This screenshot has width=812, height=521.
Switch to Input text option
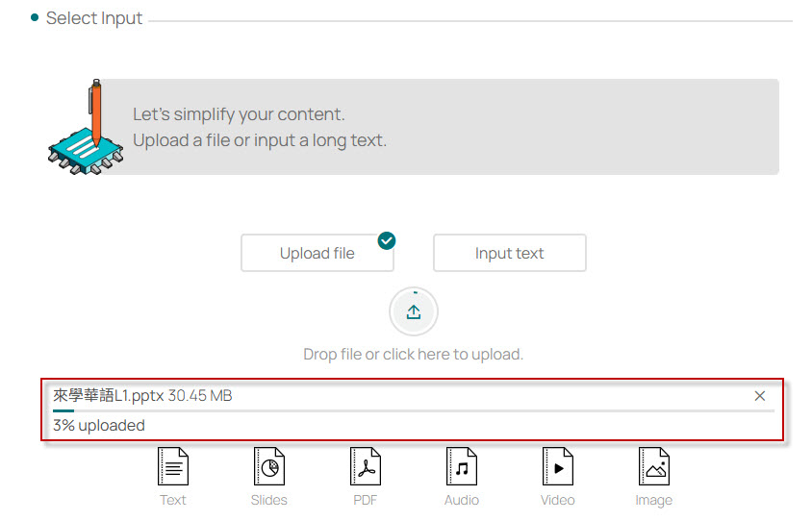click(x=510, y=254)
